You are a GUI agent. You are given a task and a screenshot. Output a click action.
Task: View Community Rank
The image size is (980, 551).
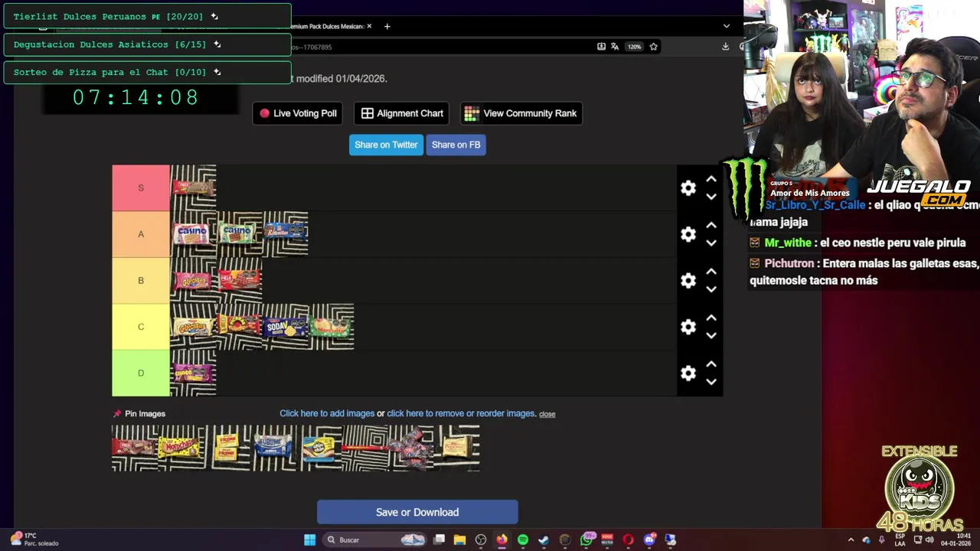pyautogui.click(x=521, y=113)
